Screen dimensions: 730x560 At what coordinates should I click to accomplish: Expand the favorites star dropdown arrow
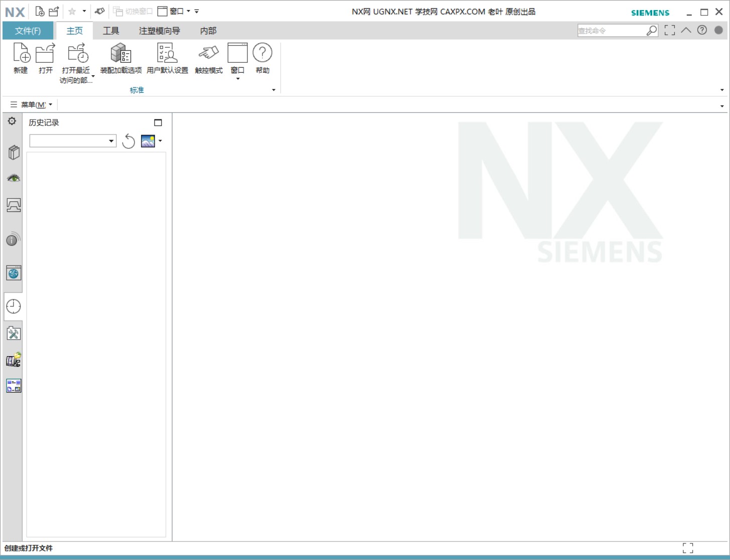click(x=84, y=11)
